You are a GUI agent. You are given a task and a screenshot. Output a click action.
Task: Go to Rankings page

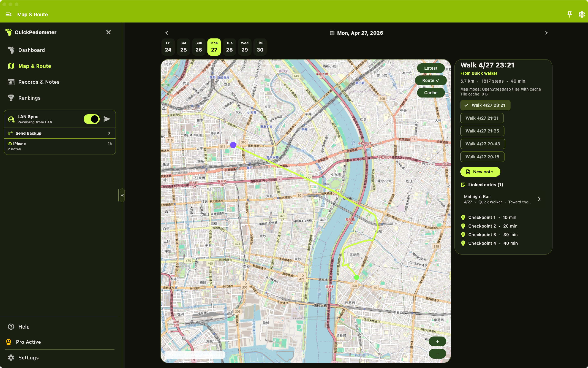[x=60, y=98]
